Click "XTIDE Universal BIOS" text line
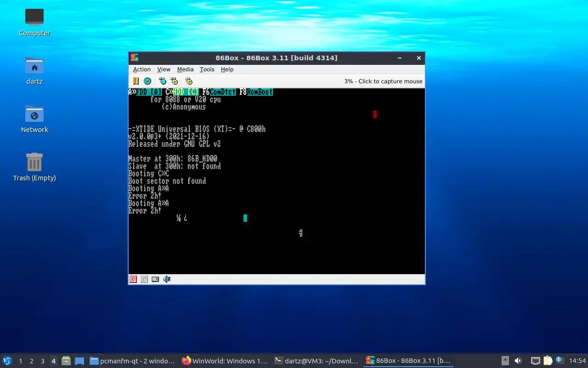 tap(197, 129)
